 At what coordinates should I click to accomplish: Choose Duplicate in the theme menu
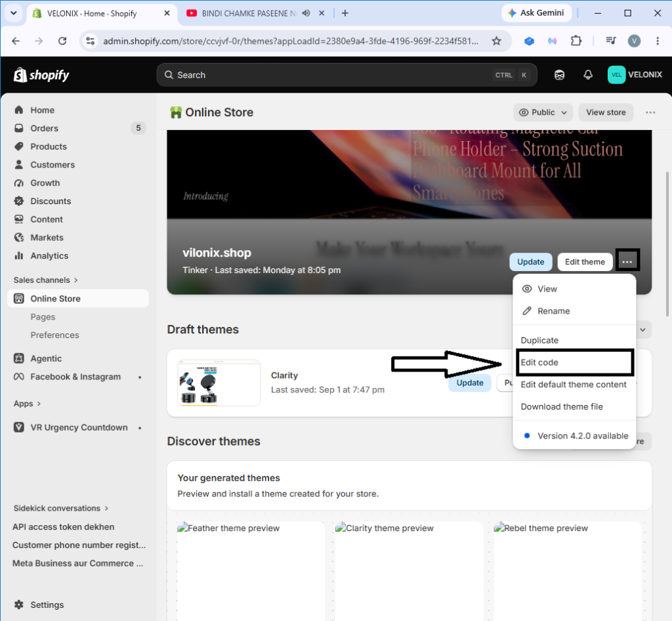[574, 340]
